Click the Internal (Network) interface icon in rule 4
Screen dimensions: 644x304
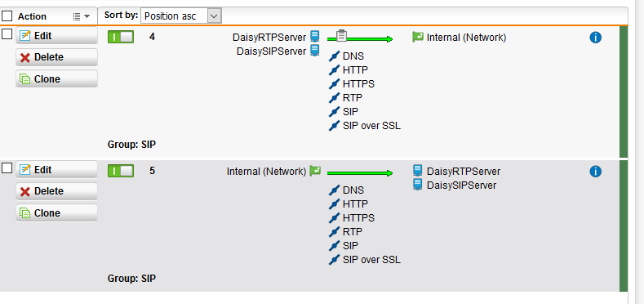(418, 37)
